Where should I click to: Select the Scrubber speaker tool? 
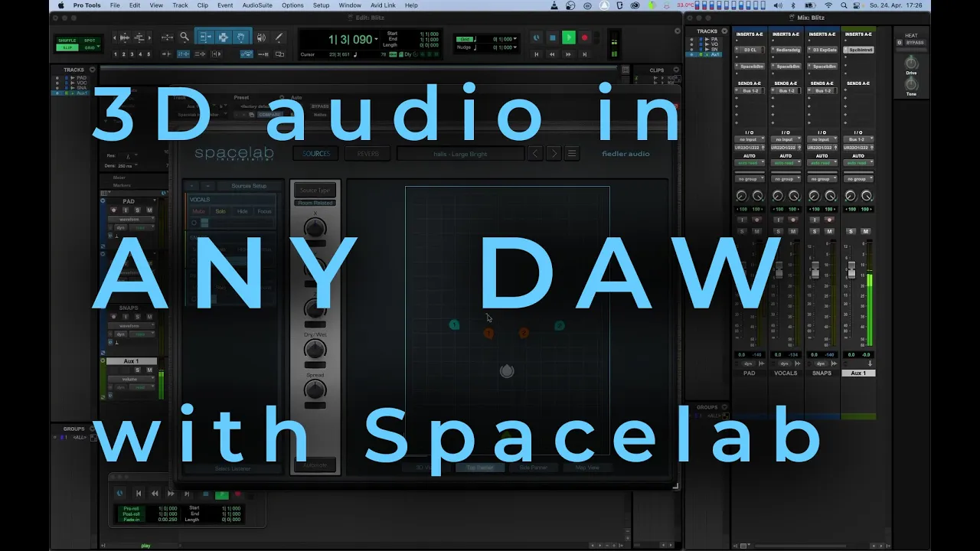pyautogui.click(x=261, y=37)
